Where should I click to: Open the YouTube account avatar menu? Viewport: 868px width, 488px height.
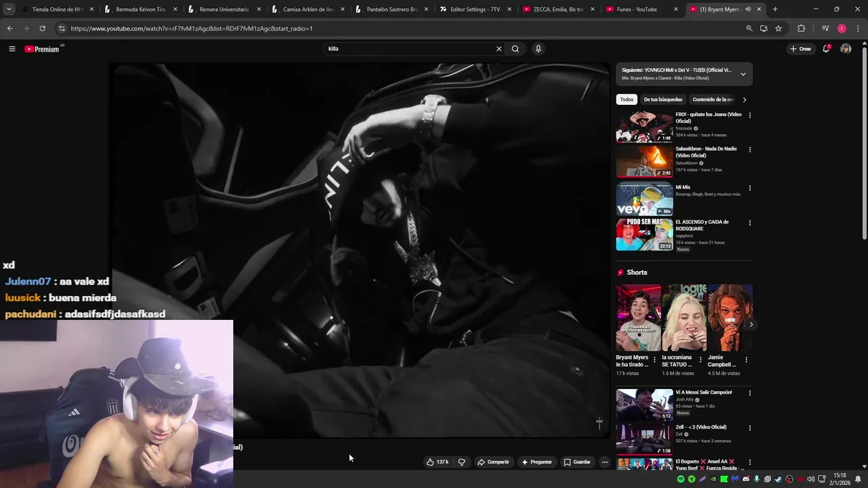846,49
